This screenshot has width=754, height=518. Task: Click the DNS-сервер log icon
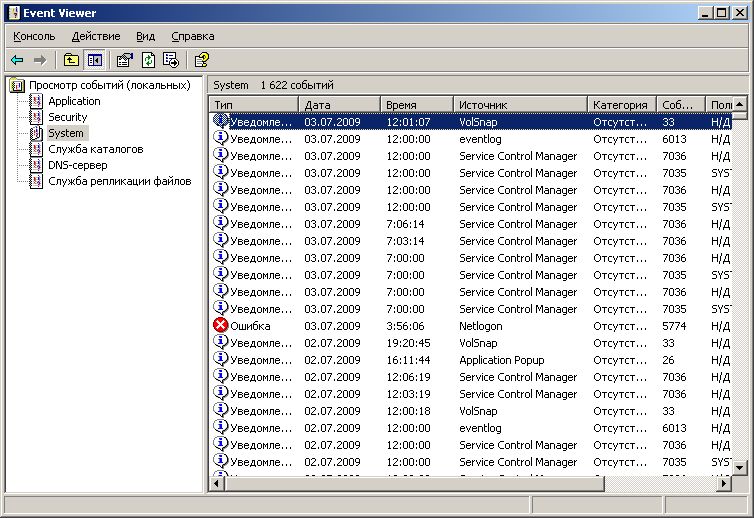tap(36, 165)
